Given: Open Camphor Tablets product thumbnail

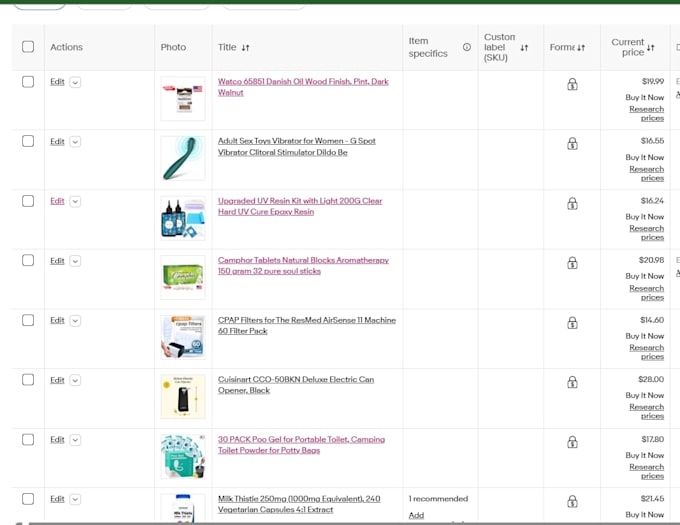Looking at the screenshot, I should click(183, 277).
